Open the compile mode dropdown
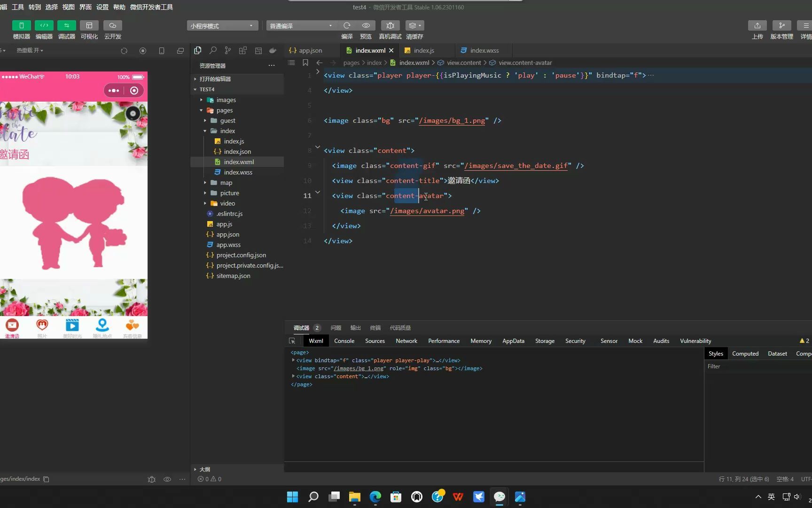Screen dimensions: 812x508 click(301, 26)
